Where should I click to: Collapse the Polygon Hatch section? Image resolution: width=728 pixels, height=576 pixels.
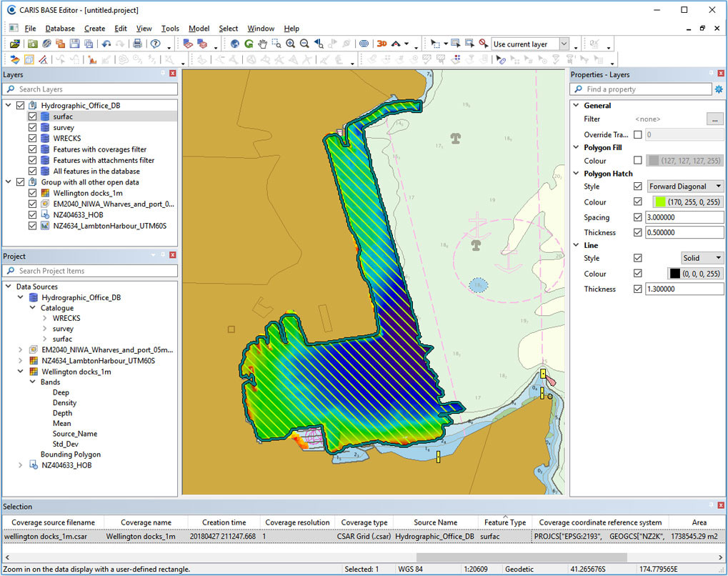(x=576, y=173)
